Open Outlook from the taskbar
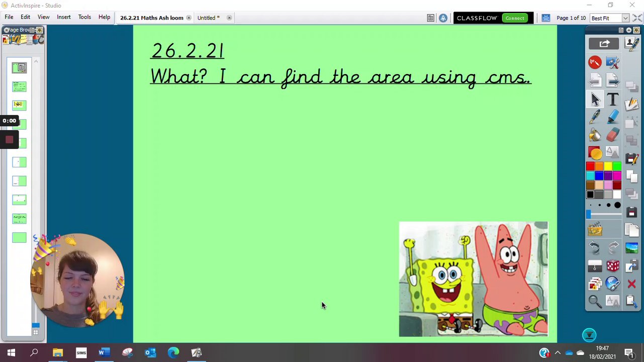Viewport: 644px width, 362px height. 150,353
